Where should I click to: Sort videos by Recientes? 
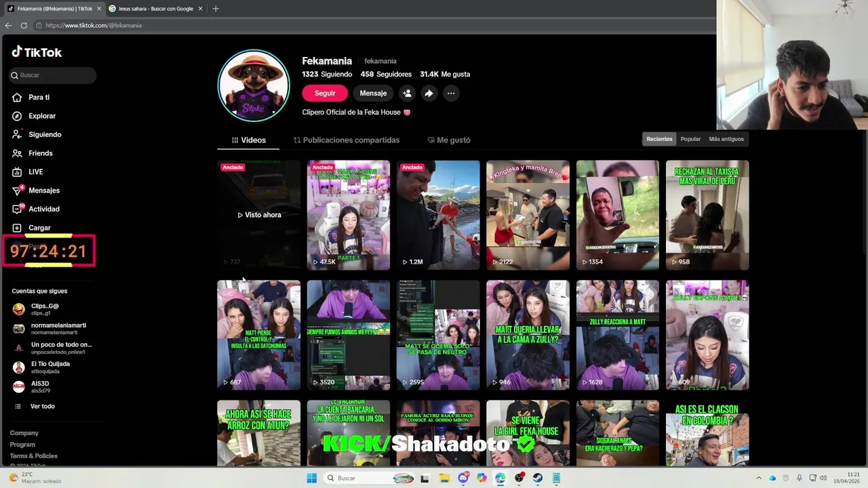(x=659, y=139)
